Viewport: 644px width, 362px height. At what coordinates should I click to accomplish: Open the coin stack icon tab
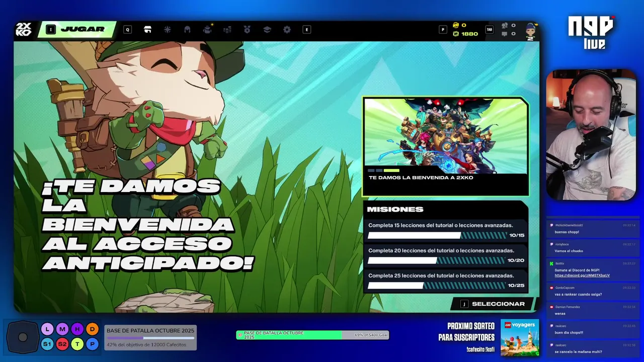click(x=227, y=30)
